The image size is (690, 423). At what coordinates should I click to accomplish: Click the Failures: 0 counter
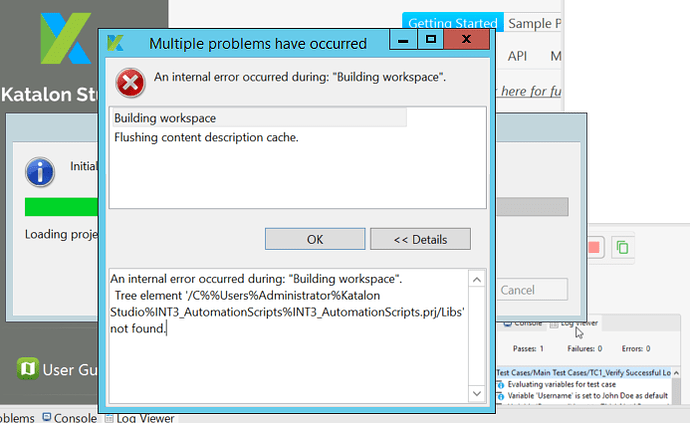[x=584, y=349]
